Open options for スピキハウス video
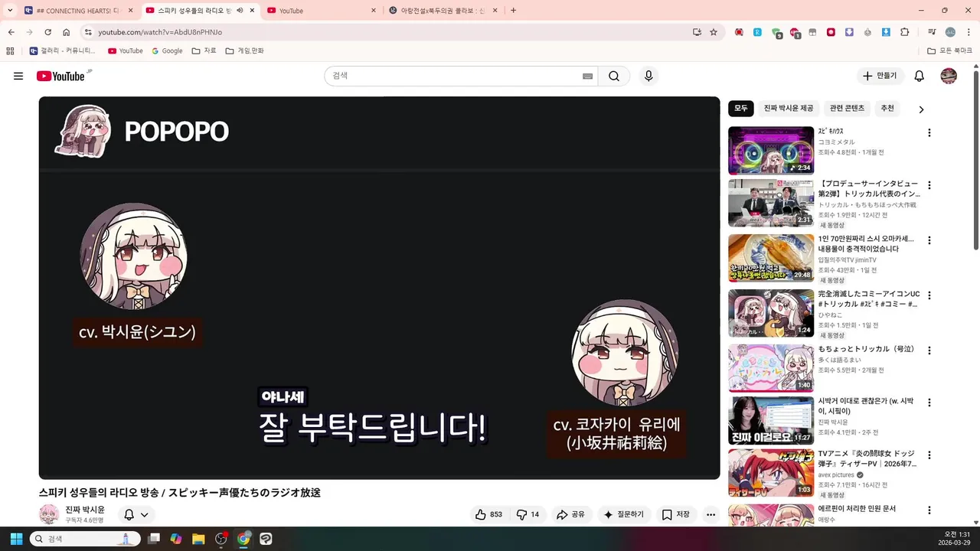 pyautogui.click(x=929, y=132)
